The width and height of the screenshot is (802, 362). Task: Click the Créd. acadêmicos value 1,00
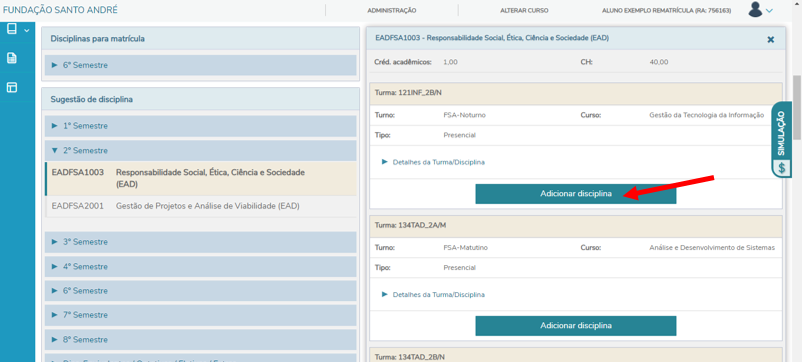[450, 62]
